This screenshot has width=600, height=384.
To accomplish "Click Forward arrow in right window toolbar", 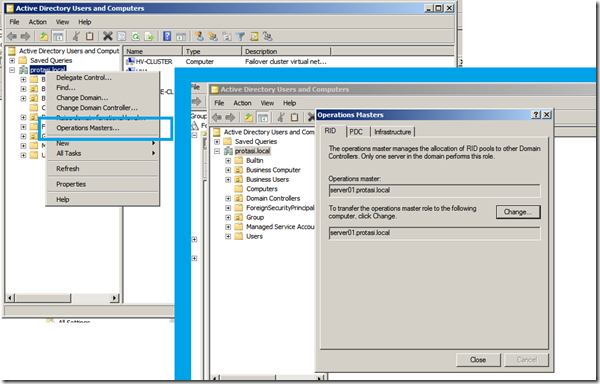I will 230,117.
